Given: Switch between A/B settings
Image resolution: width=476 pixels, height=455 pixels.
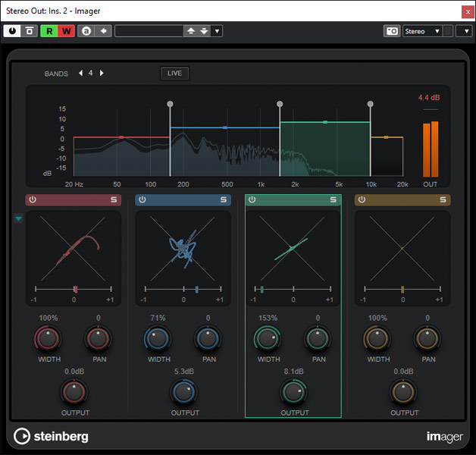Looking at the screenshot, I should tap(86, 31).
